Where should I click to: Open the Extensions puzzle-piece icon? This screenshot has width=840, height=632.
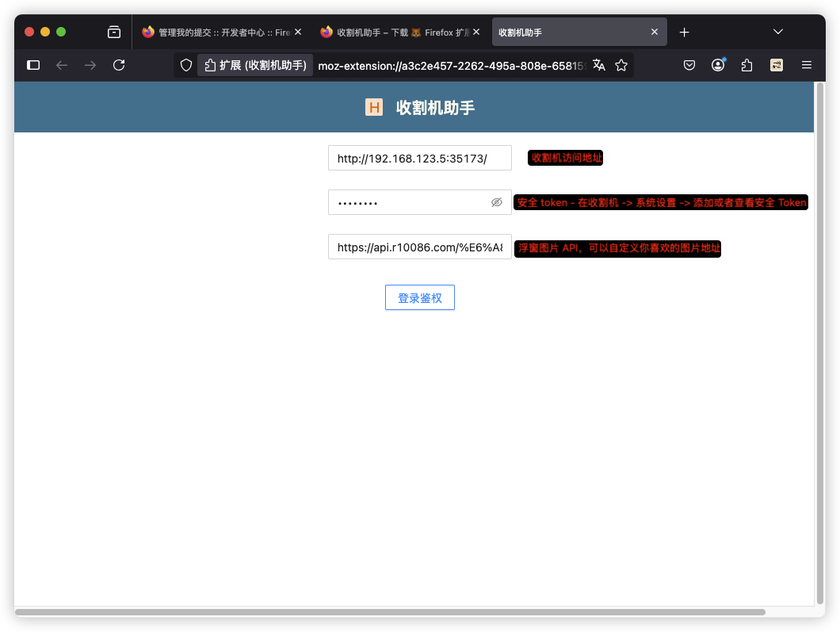[746, 65]
